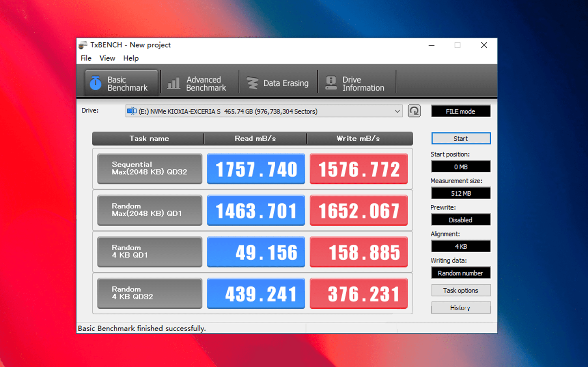
Task: Click the Random 4 KB QD1 task button
Action: [x=150, y=252]
